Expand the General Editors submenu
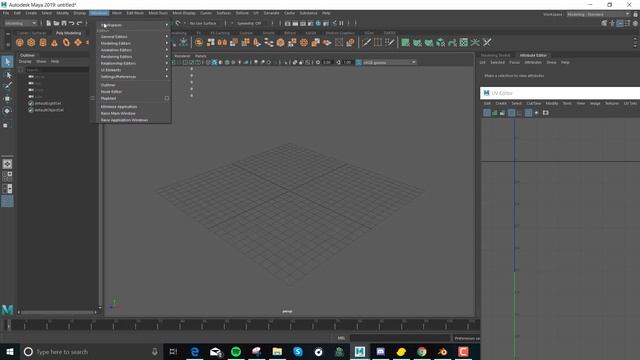Image resolution: width=640 pixels, height=360 pixels. click(134, 37)
